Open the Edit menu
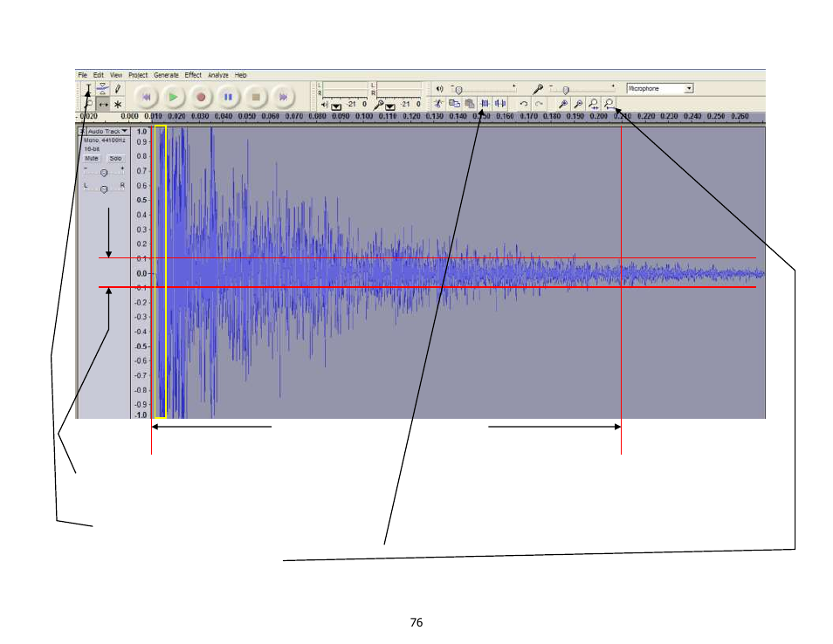833x644 pixels. pos(99,75)
